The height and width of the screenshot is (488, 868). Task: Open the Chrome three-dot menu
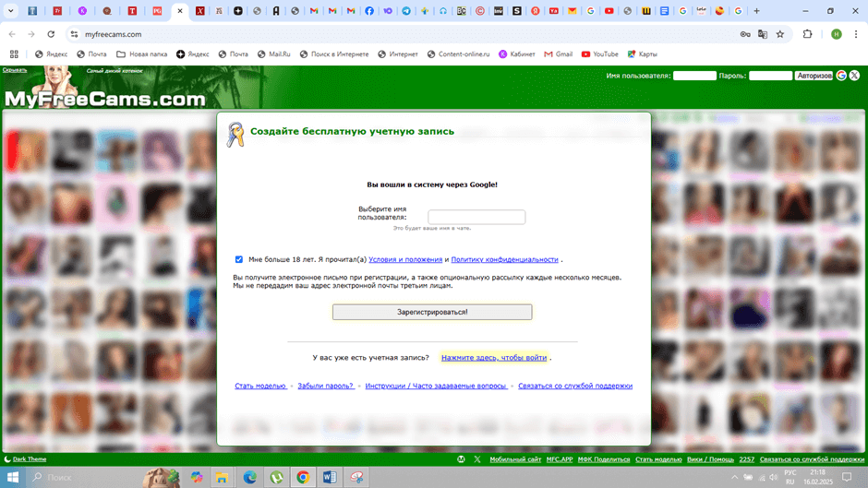856,34
